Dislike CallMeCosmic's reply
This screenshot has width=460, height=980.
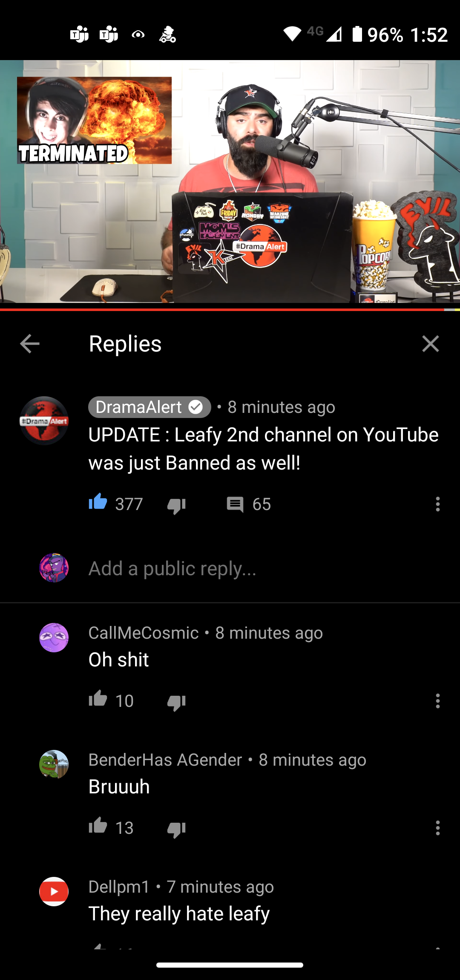(x=176, y=702)
